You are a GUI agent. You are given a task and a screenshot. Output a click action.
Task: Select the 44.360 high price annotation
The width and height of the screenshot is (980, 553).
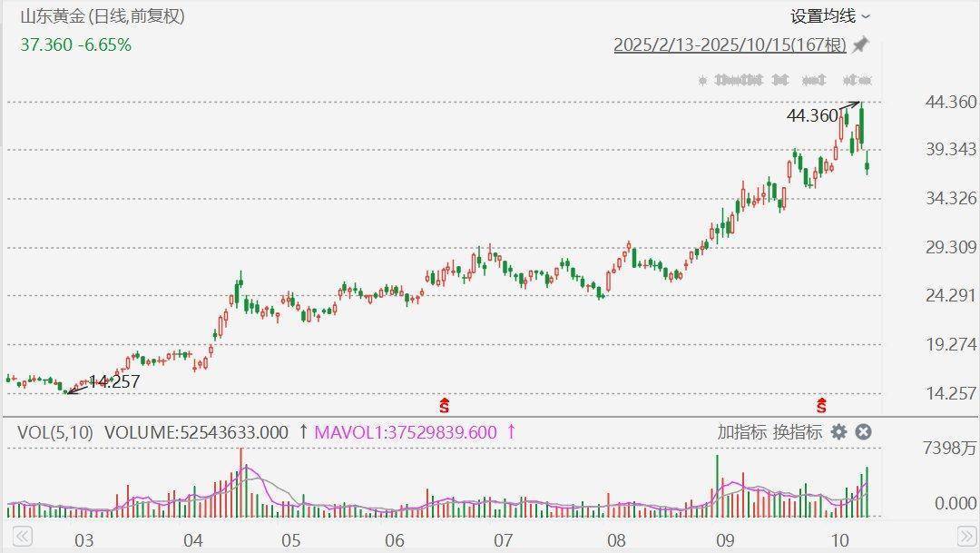(812, 115)
